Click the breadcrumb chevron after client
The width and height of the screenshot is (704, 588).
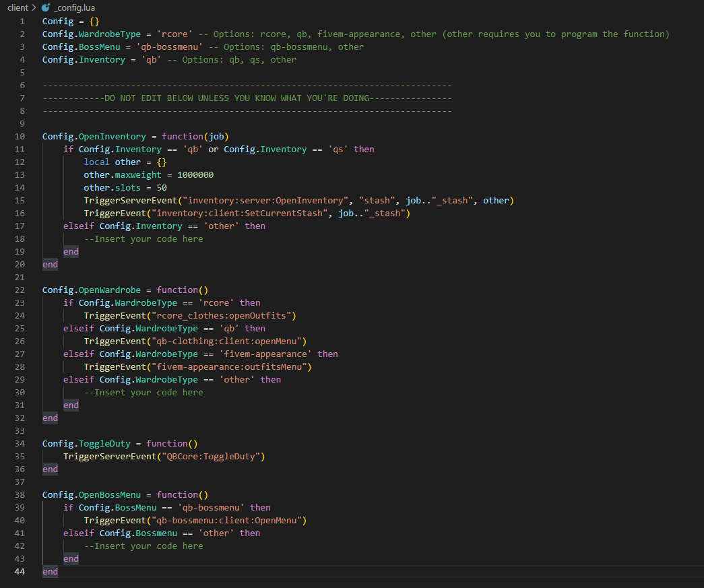coord(34,7)
